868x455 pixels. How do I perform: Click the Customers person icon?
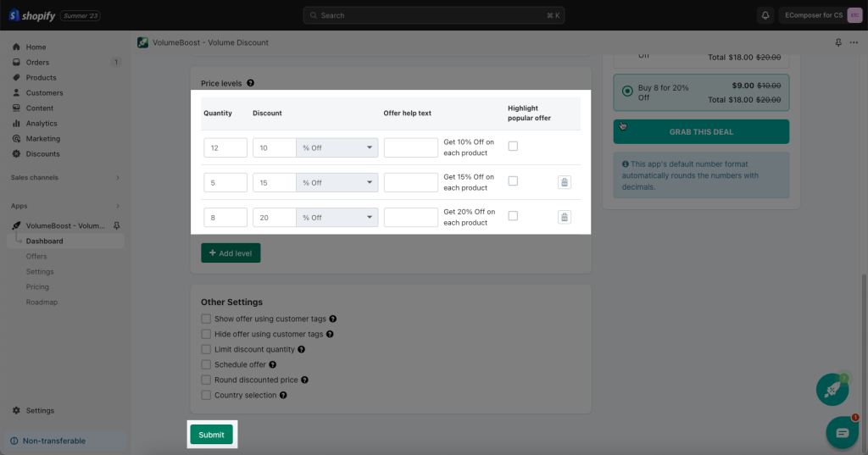[x=16, y=93]
